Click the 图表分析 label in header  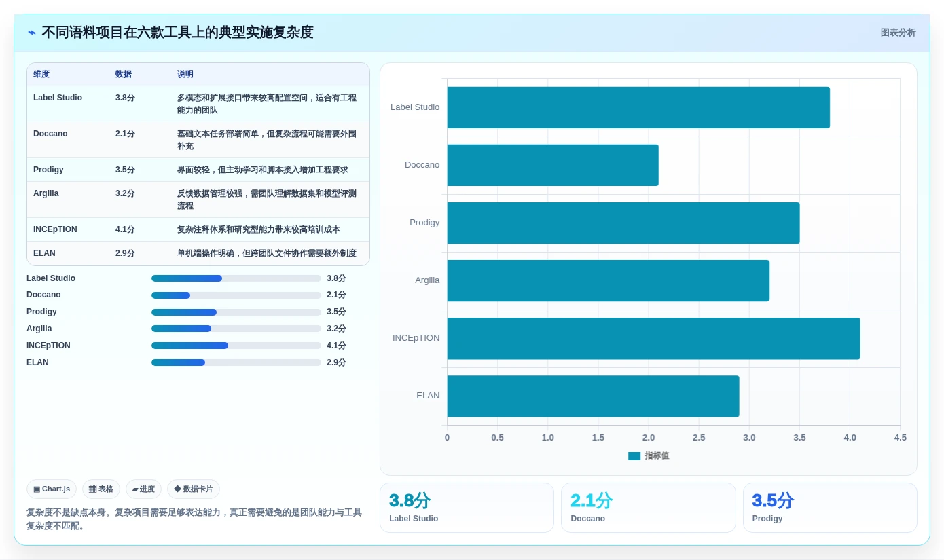click(x=898, y=33)
